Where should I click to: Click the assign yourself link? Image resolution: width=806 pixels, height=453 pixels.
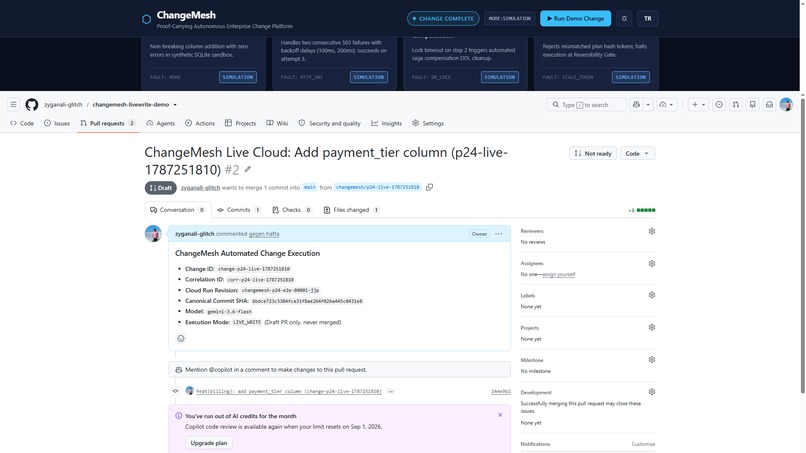click(x=559, y=275)
